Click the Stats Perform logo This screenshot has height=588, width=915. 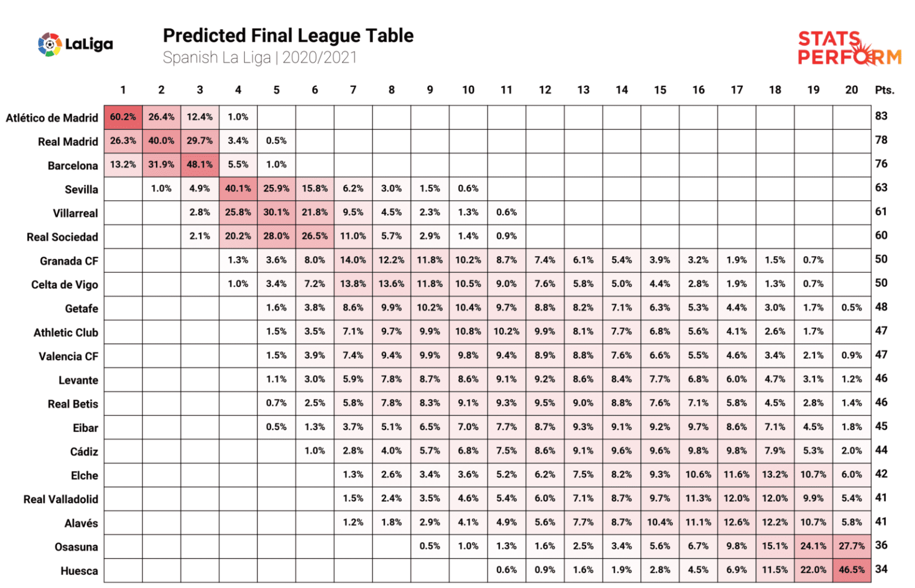(849, 48)
